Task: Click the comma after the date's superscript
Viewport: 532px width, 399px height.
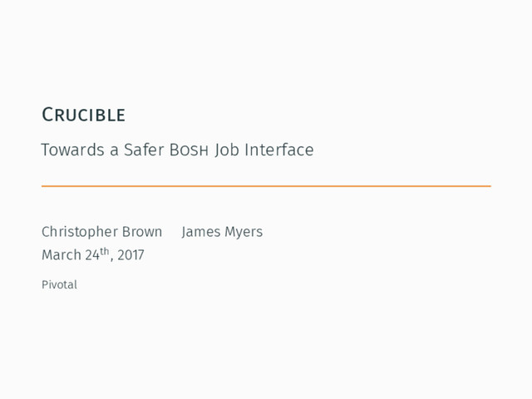Action: point(111,259)
